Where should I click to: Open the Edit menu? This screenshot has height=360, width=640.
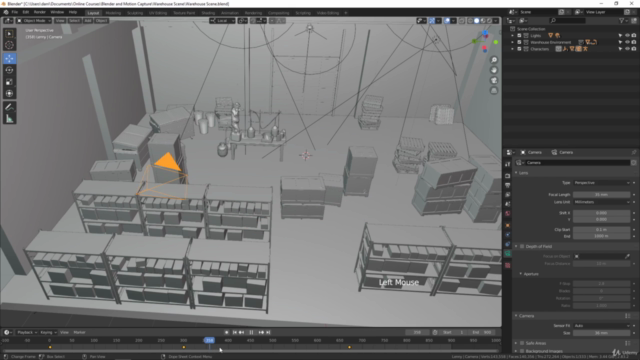[26, 12]
